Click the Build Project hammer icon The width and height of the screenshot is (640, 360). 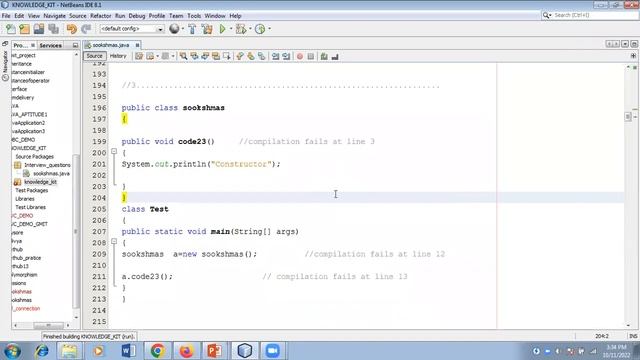(x=192, y=29)
